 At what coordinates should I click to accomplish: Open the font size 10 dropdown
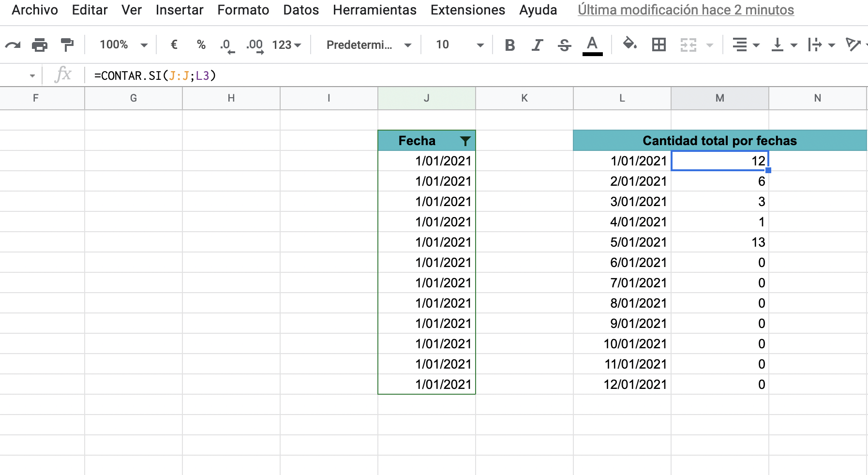click(x=460, y=45)
